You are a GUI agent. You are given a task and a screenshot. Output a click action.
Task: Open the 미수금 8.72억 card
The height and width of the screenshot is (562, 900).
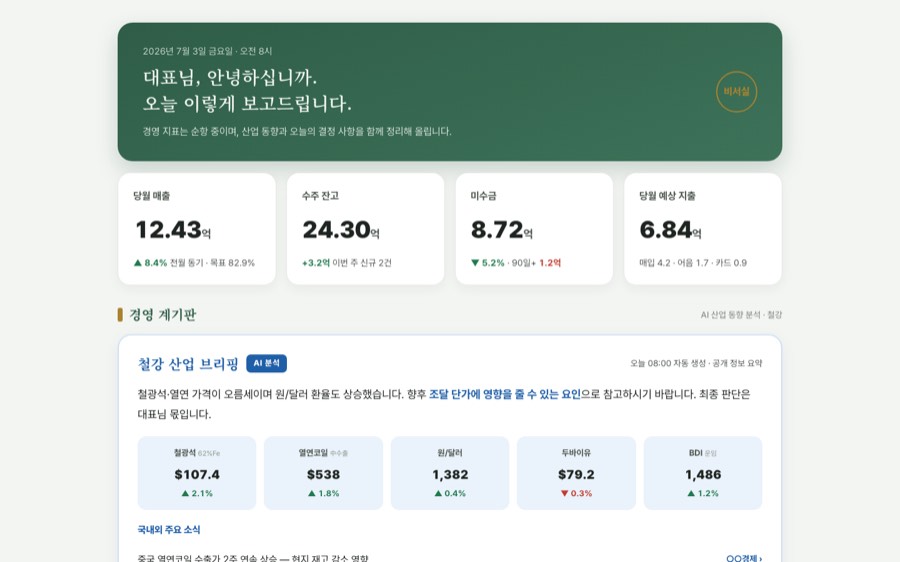(534, 229)
